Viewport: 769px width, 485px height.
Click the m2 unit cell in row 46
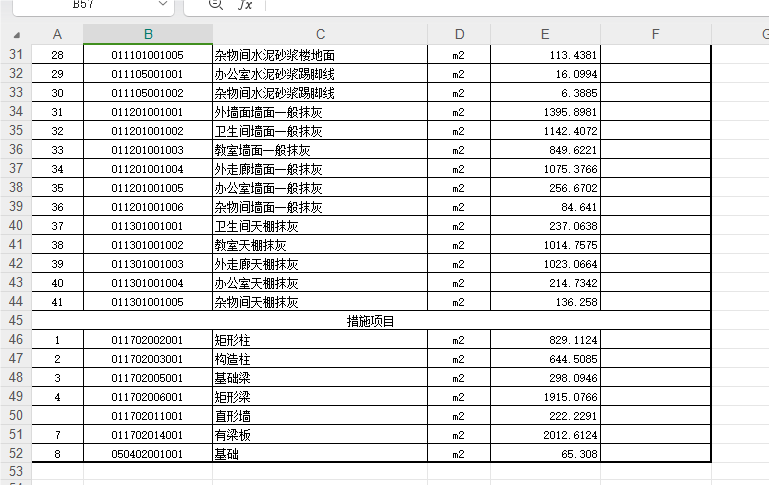pyautogui.click(x=459, y=340)
